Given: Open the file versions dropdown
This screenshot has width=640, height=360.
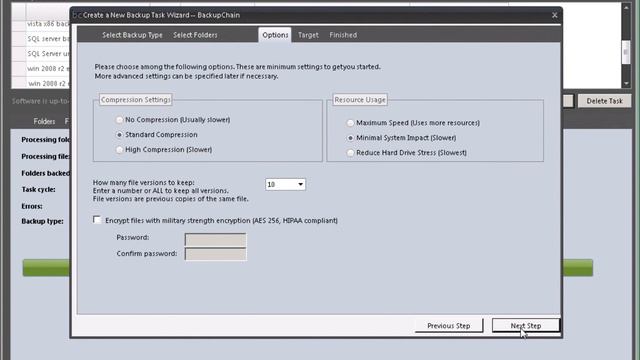Looking at the screenshot, I should [x=300, y=184].
